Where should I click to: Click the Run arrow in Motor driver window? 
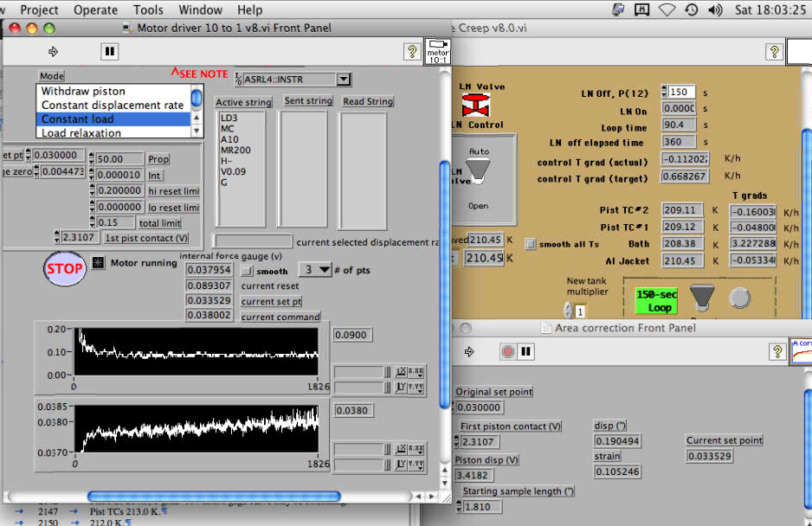(54, 52)
